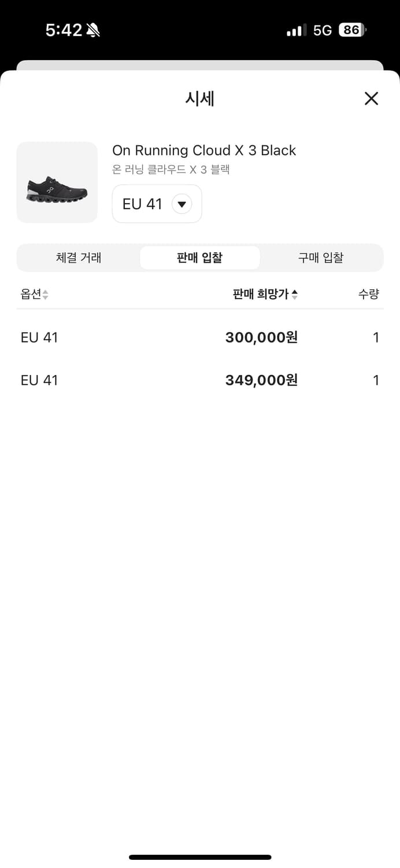Sort list by 옵션 column
Viewport: 400px width, 868px height.
(x=34, y=295)
